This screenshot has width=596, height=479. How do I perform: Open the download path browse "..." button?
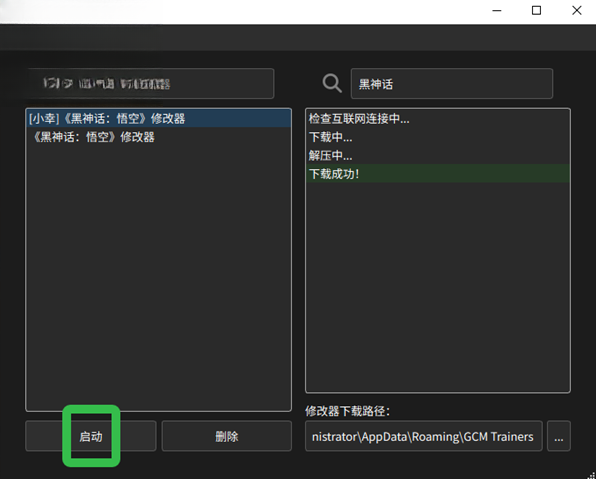click(x=559, y=436)
